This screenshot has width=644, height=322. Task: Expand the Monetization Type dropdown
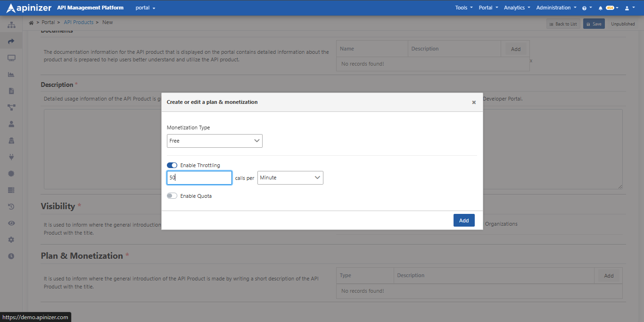pyautogui.click(x=215, y=141)
